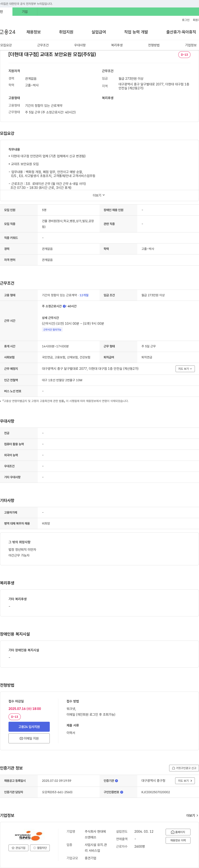
Task: Click 담당자 오강희(053-661-2560)
Action: point(57,792)
